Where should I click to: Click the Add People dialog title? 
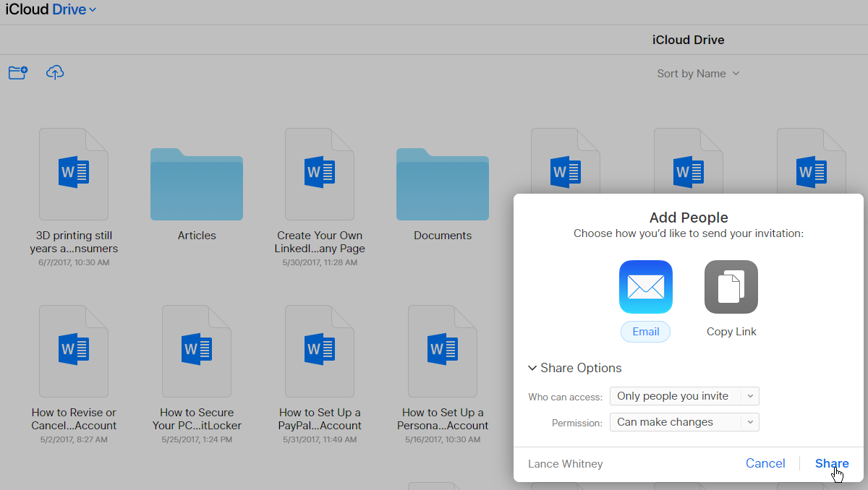(x=689, y=218)
